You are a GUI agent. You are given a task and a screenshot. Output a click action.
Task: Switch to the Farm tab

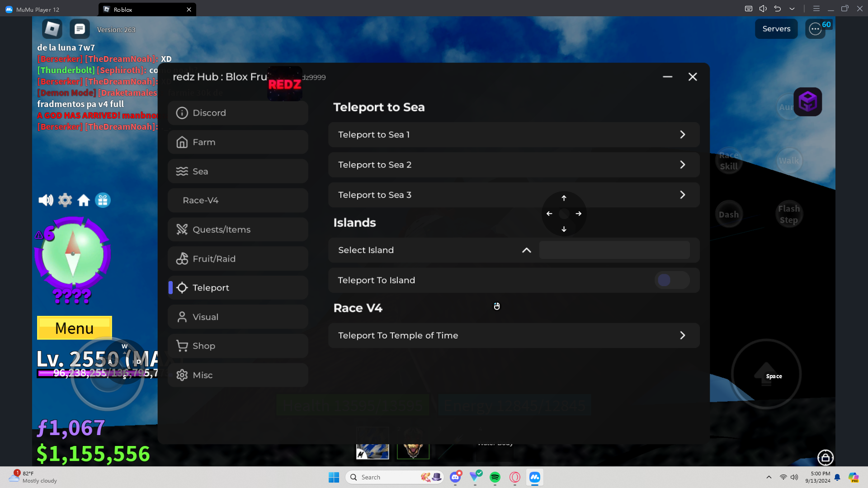pos(238,142)
